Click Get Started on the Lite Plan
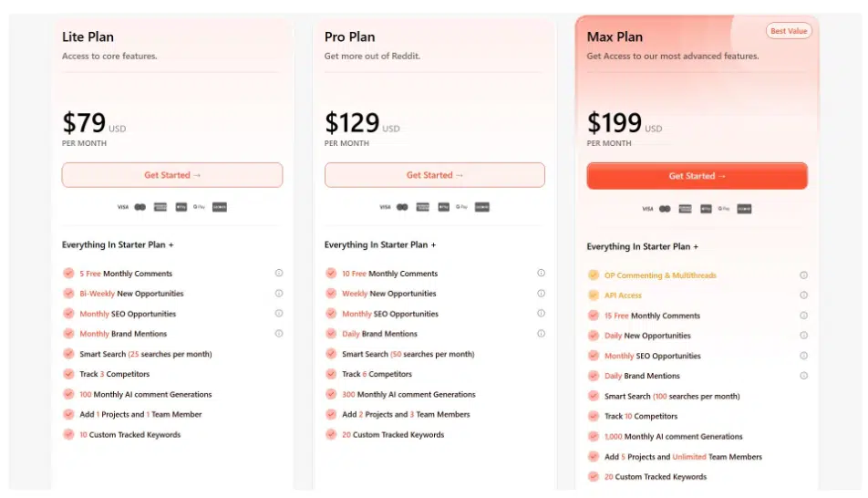This screenshot has height=498, width=868. click(x=172, y=175)
